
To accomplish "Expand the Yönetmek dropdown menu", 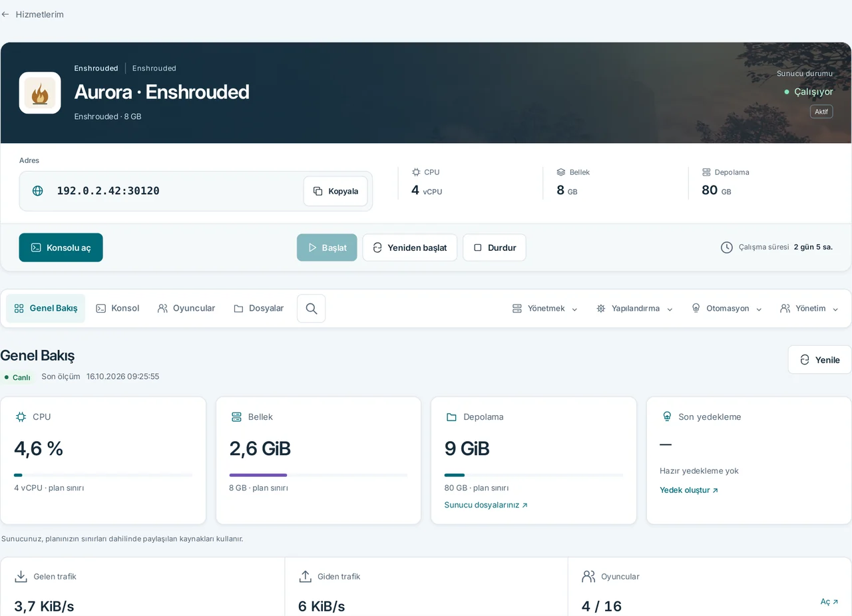I will (x=545, y=309).
